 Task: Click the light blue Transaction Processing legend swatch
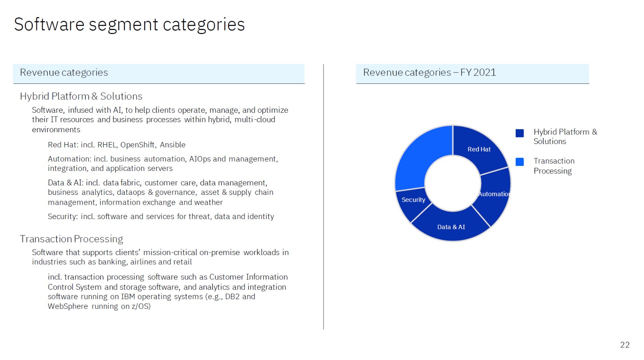pos(519,162)
